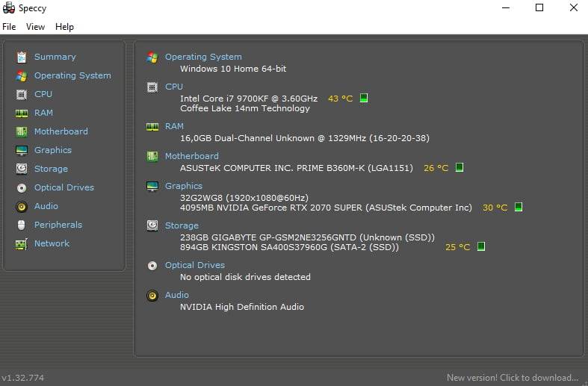Open the Audio section from sidebar
Image resolution: width=588 pixels, height=386 pixels.
click(x=46, y=206)
